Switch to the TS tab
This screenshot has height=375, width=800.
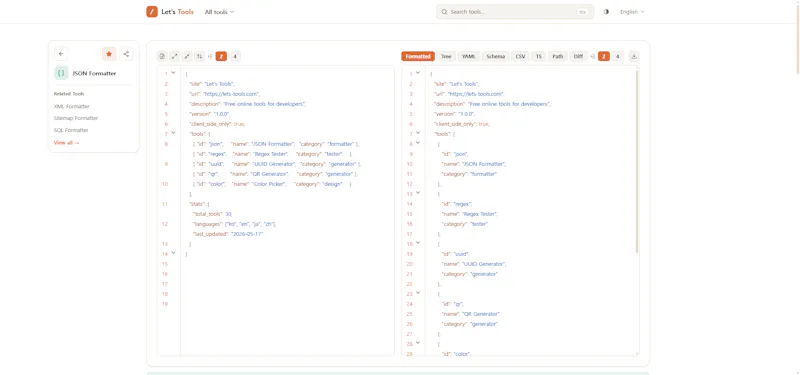pos(538,56)
